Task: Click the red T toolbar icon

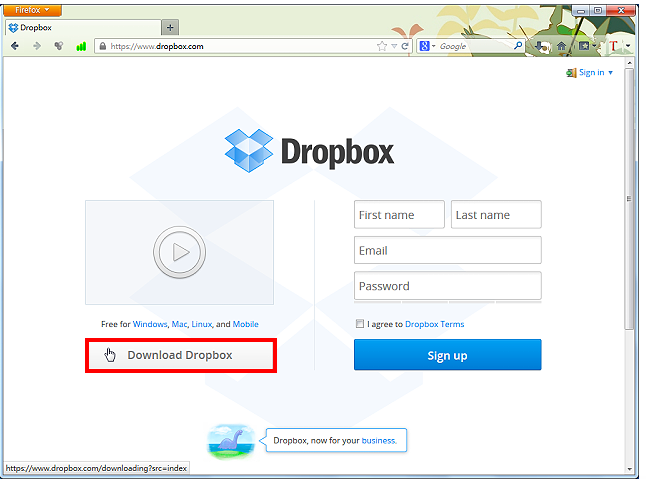Action: point(613,46)
